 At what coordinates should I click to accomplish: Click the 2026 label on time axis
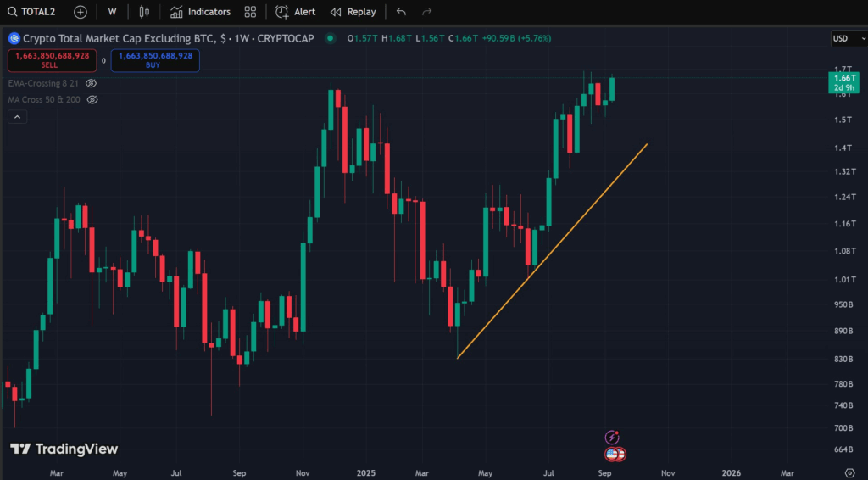pyautogui.click(x=732, y=473)
